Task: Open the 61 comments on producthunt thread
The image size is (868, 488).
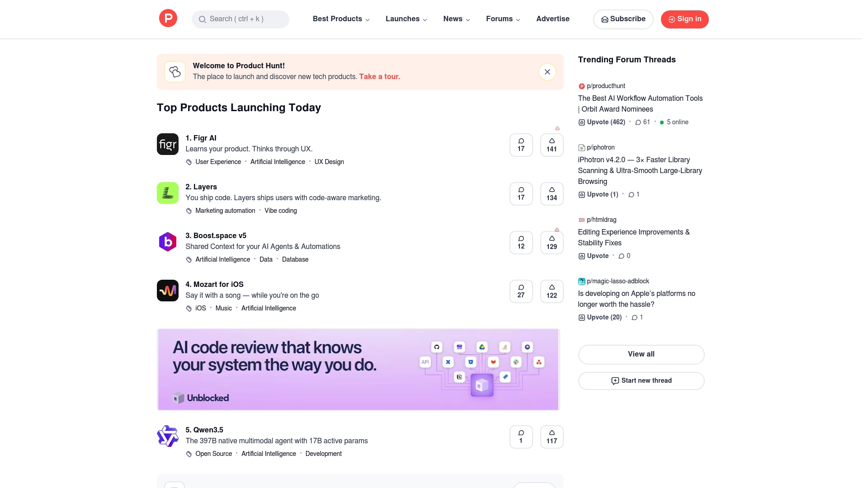Action: click(x=642, y=122)
